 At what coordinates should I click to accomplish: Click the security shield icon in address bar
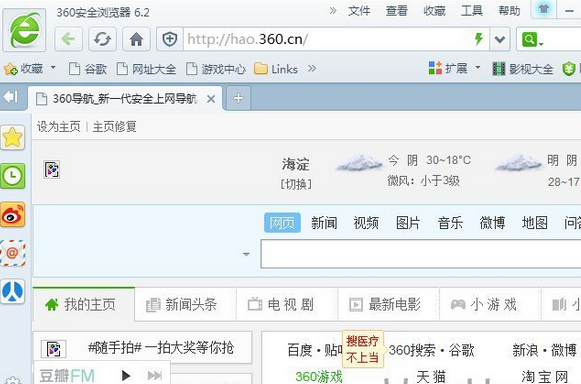pos(170,39)
